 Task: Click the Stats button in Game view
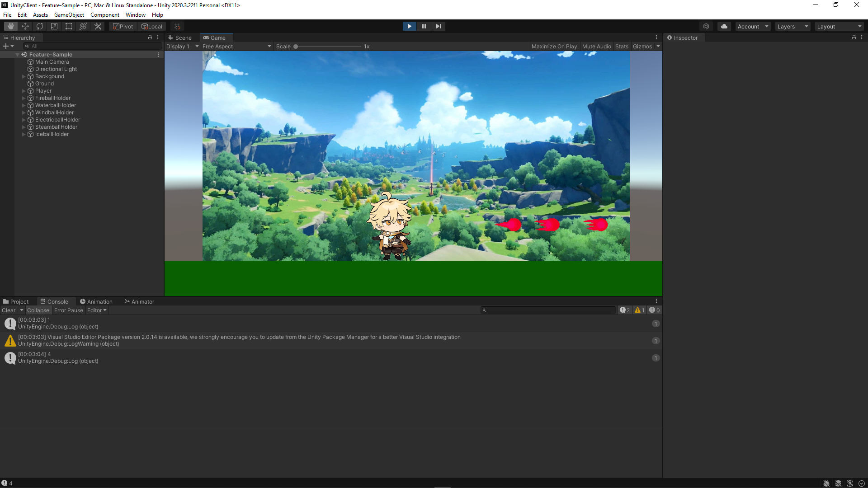point(622,47)
